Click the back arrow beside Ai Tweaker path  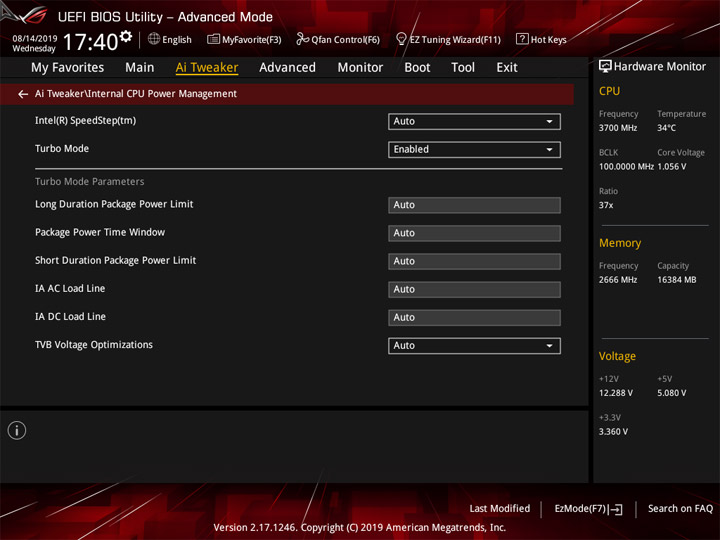click(x=22, y=94)
